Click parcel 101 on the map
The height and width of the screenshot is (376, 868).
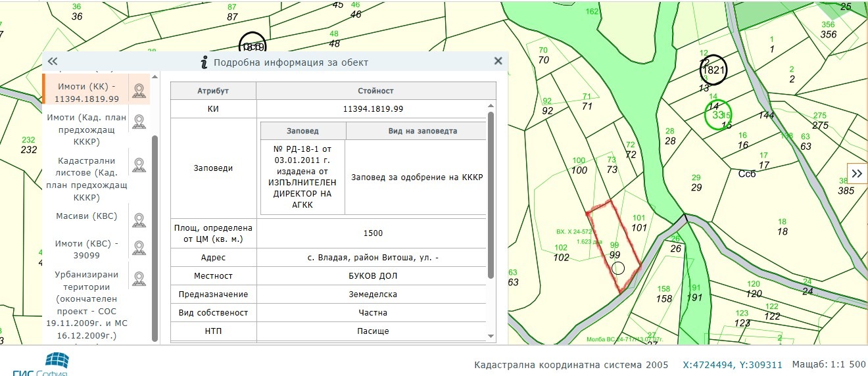639,227
